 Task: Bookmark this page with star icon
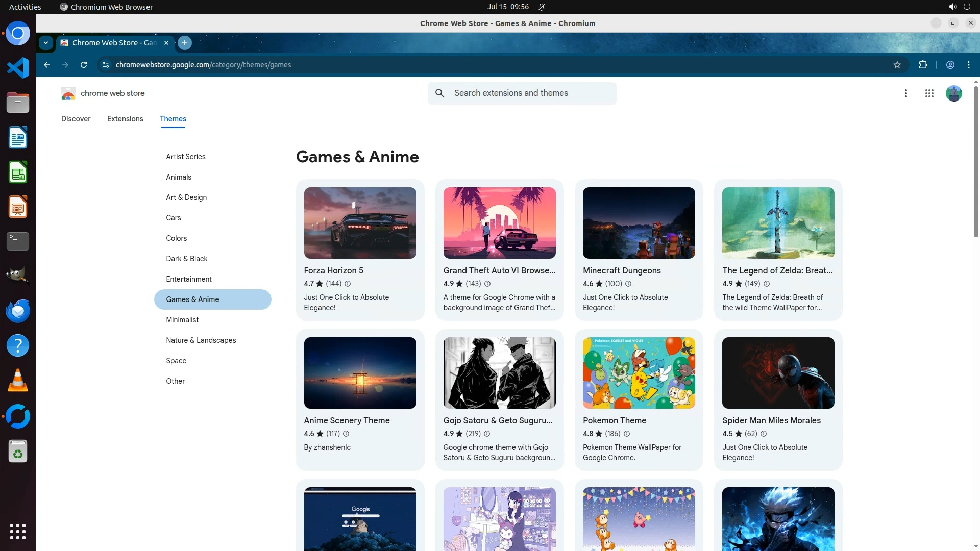[x=897, y=65]
